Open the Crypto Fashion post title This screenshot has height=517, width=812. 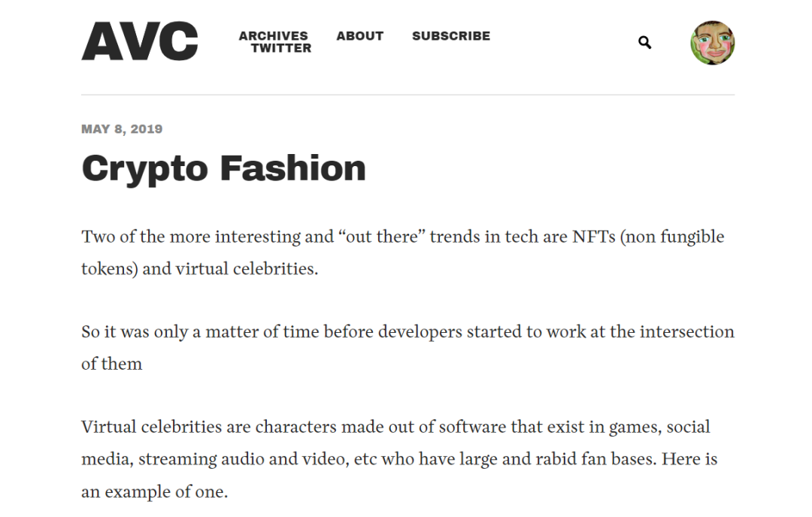click(x=224, y=169)
